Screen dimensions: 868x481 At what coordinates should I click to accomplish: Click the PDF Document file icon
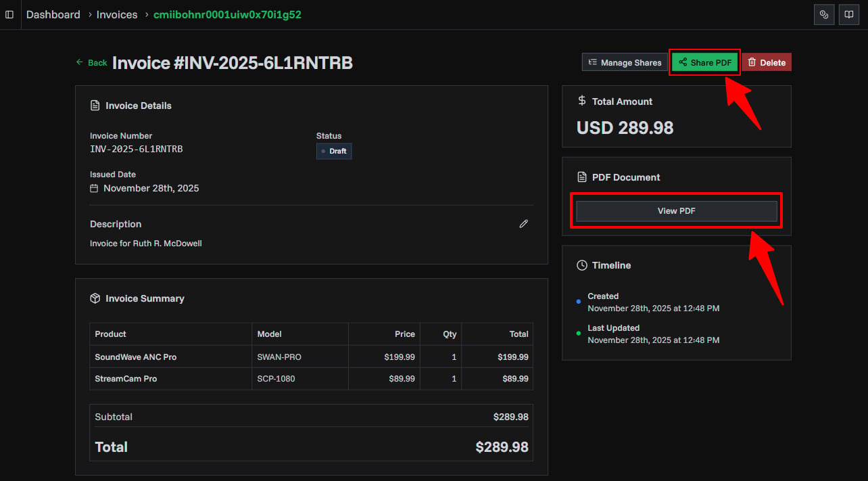click(582, 177)
